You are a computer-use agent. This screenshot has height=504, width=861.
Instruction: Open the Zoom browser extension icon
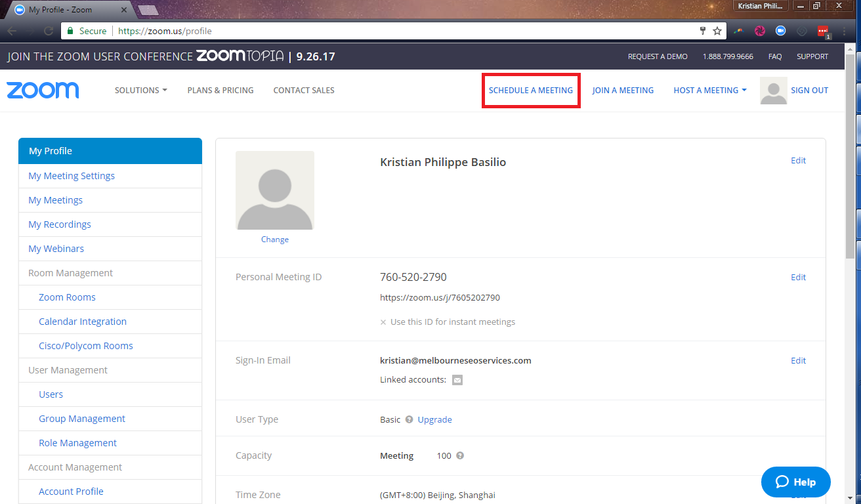click(x=781, y=31)
